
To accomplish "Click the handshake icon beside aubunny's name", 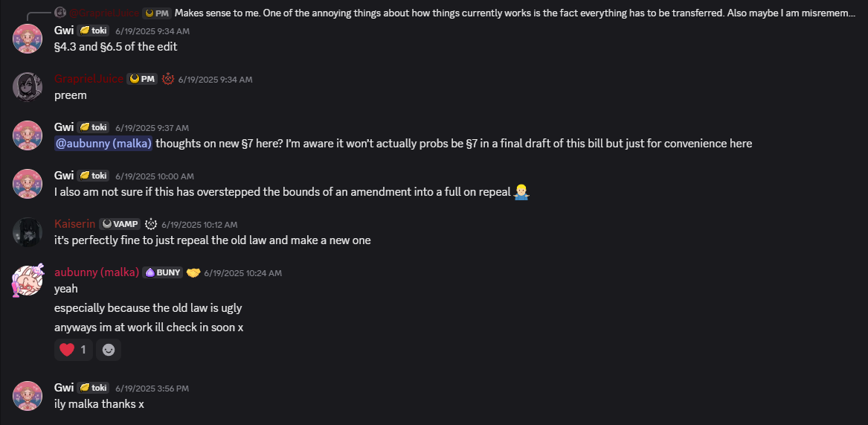I will 193,272.
